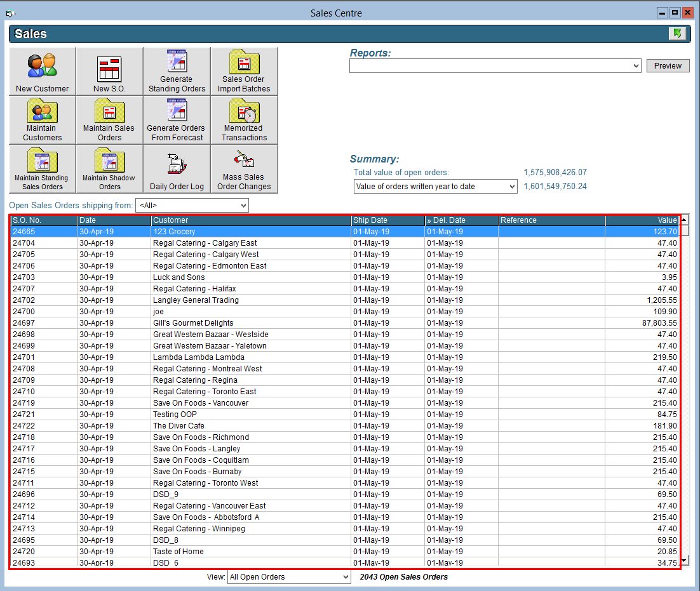Select Save On Foods - Langley row
This screenshot has height=591, width=700.
pos(345,449)
